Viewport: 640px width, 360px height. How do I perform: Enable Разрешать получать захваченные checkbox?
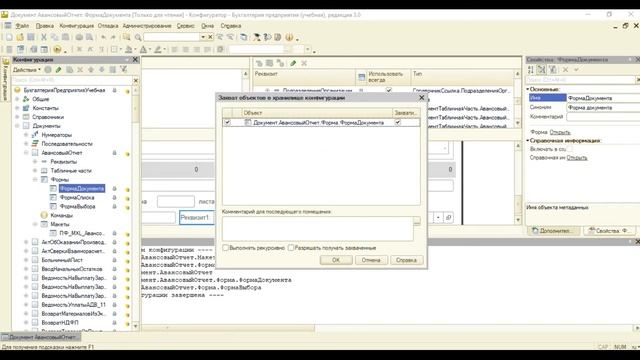coord(291,248)
